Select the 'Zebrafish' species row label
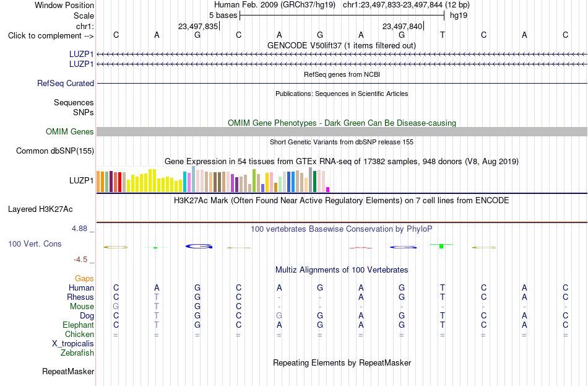Viewport: 588px width, 386px height. [77, 353]
